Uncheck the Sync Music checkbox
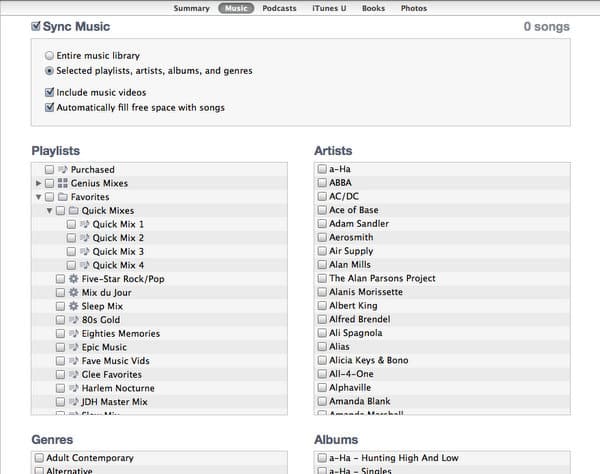The image size is (600, 474). (36, 26)
